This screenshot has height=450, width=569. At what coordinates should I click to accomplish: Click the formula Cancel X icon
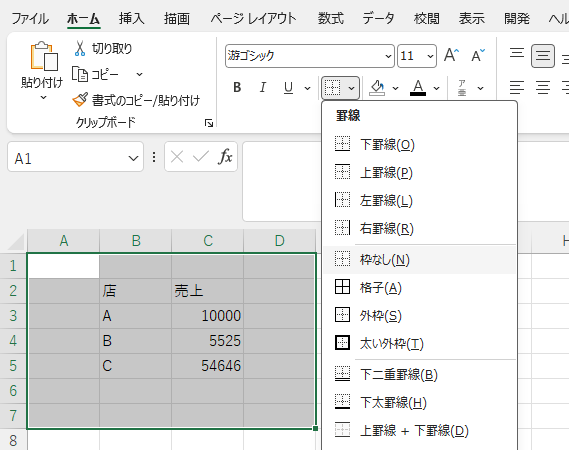pos(177,157)
